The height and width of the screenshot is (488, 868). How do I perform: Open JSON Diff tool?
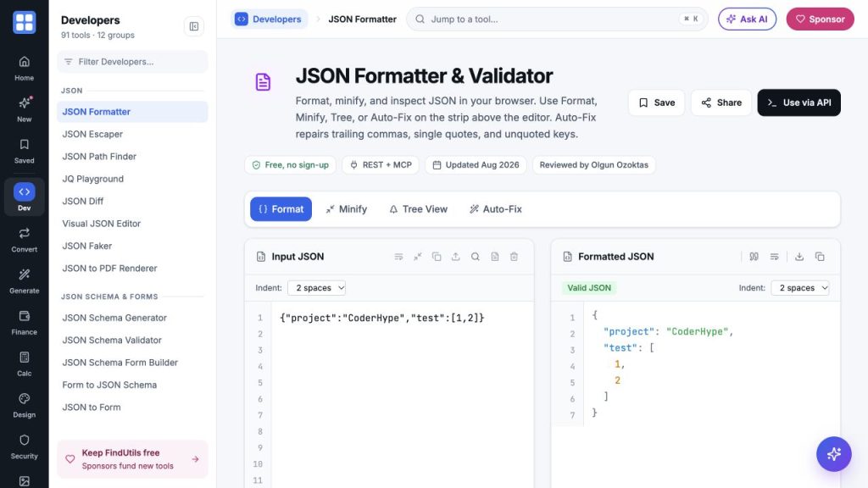click(132, 202)
